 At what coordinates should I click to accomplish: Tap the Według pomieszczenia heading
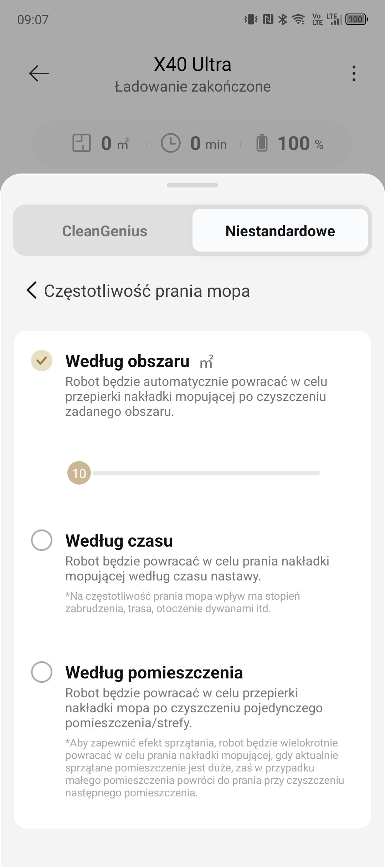[154, 673]
